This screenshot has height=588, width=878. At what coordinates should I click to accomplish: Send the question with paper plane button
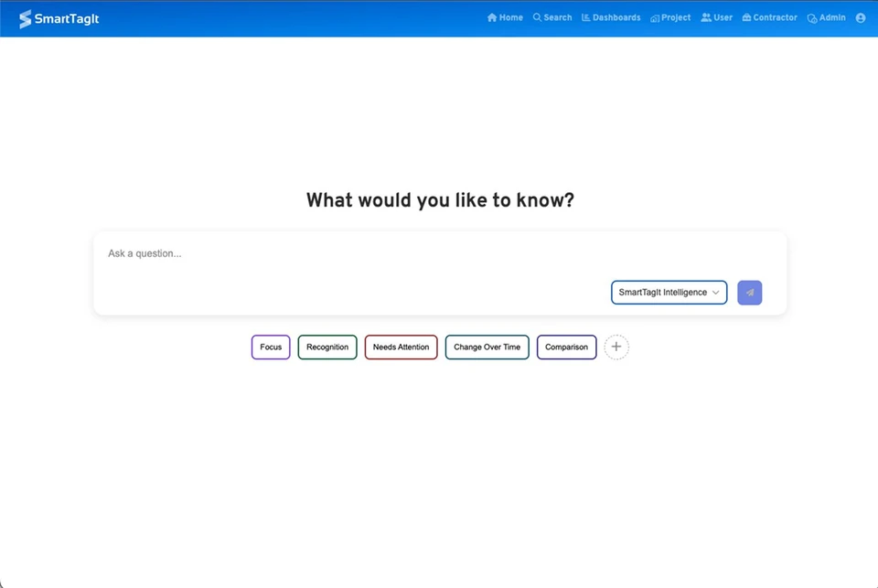coord(749,293)
